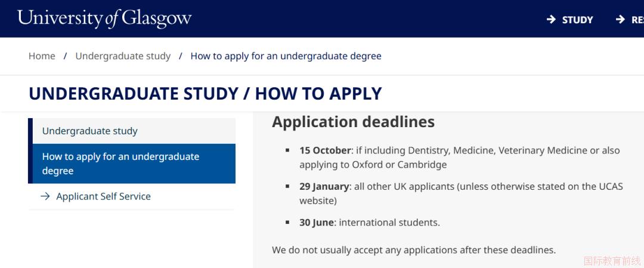Screen dimensions: 644x268
Task: Click the Application deadlines heading
Action: click(353, 122)
